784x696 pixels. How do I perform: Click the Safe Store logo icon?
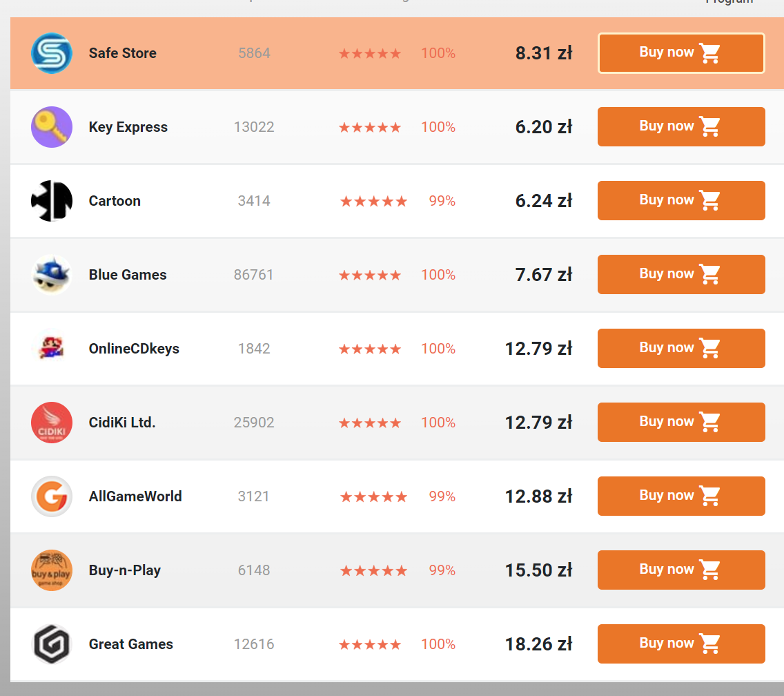coord(52,53)
